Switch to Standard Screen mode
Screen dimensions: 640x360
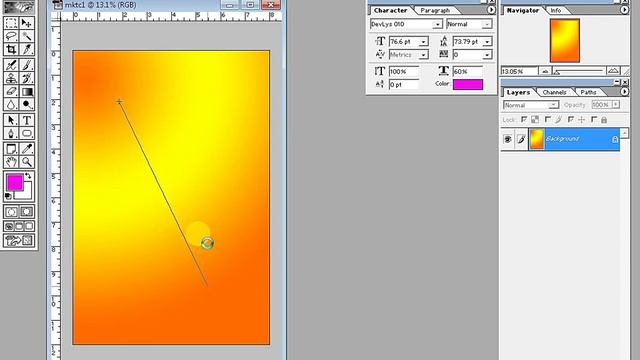click(9, 226)
